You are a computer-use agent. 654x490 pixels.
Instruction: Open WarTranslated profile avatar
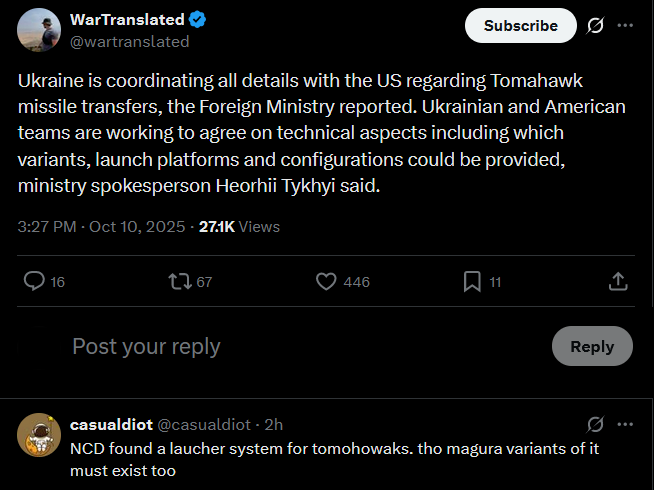pyautogui.click(x=38, y=30)
